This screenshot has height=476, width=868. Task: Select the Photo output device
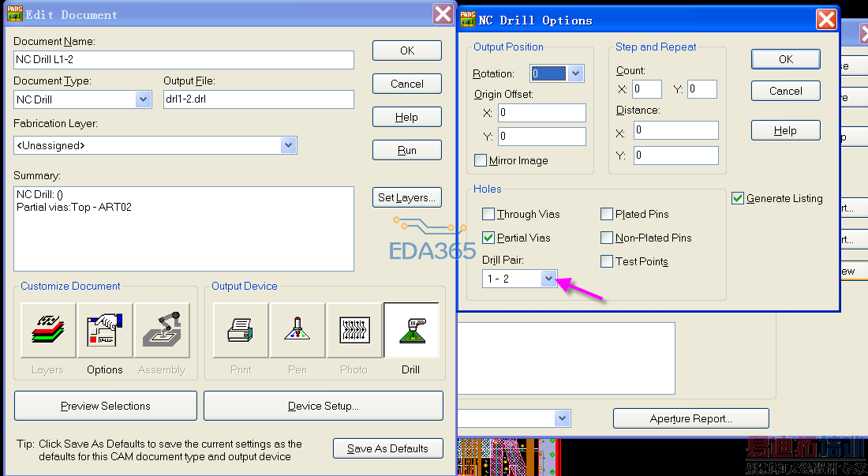point(354,331)
